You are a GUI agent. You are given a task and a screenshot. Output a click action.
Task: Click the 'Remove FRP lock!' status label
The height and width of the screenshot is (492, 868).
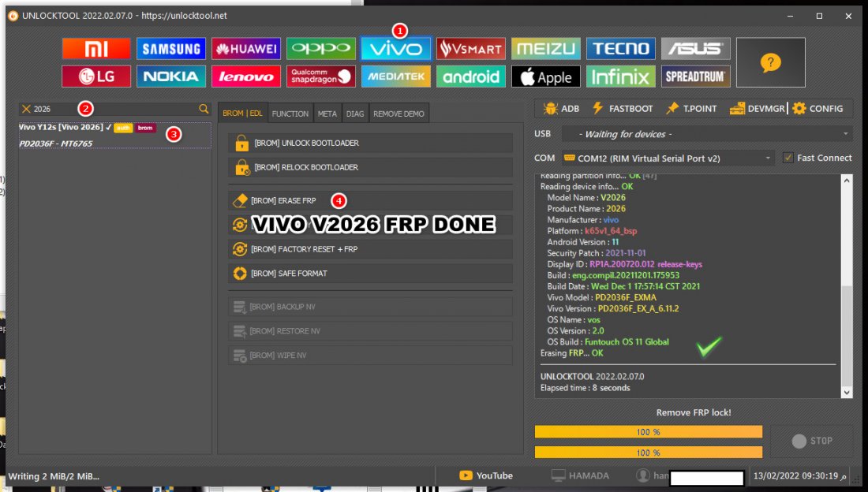pos(694,412)
